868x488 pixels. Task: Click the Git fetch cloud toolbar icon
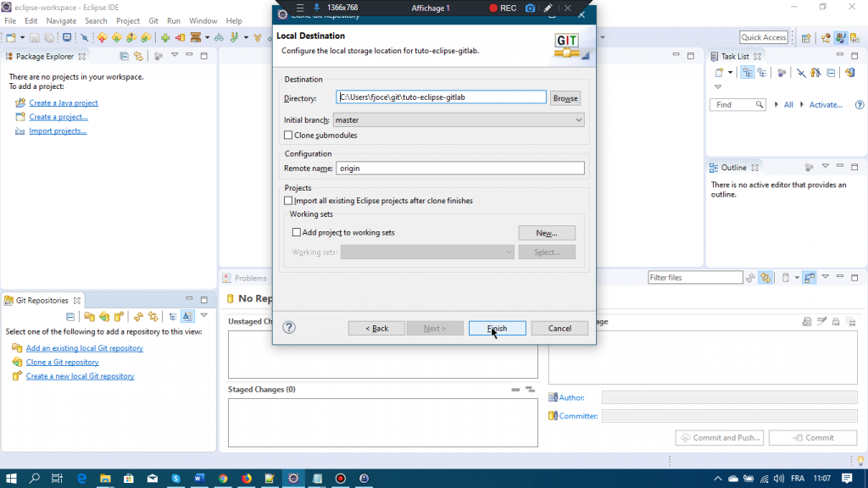click(x=117, y=37)
